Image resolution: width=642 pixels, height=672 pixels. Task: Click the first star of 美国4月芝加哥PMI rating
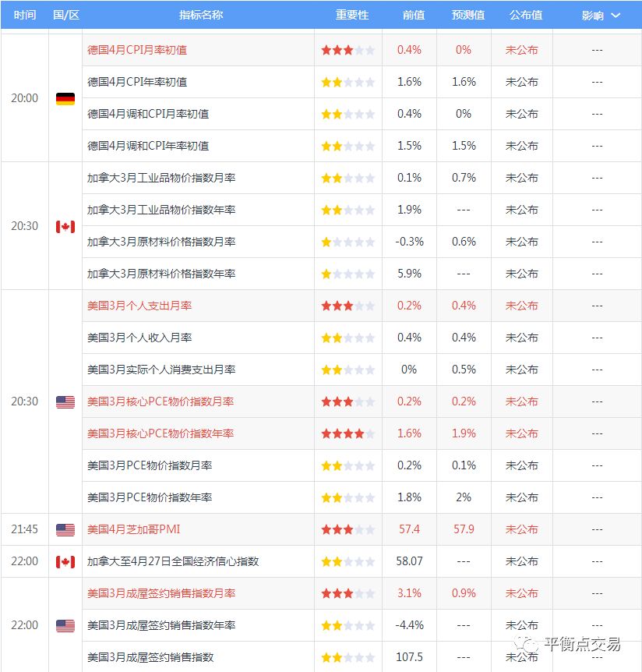pyautogui.click(x=327, y=529)
